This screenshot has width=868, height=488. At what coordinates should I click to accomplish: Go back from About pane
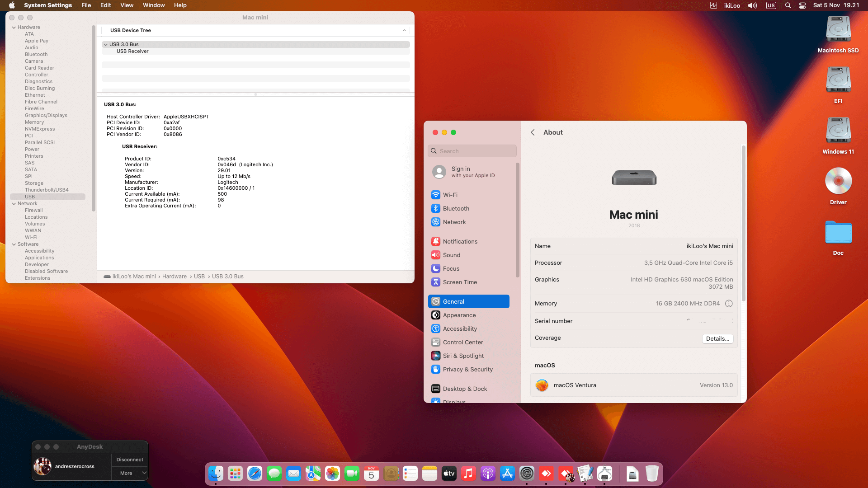(x=533, y=132)
